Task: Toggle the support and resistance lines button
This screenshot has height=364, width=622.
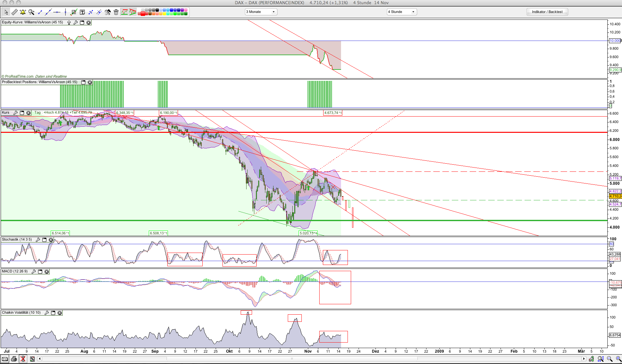Action: [x=124, y=12]
